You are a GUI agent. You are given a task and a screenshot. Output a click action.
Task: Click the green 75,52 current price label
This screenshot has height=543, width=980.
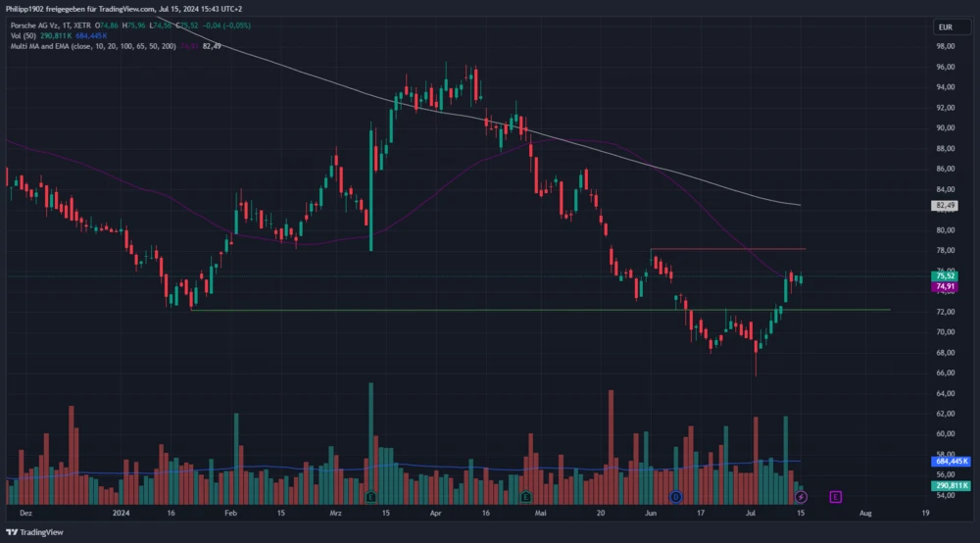tap(946, 276)
